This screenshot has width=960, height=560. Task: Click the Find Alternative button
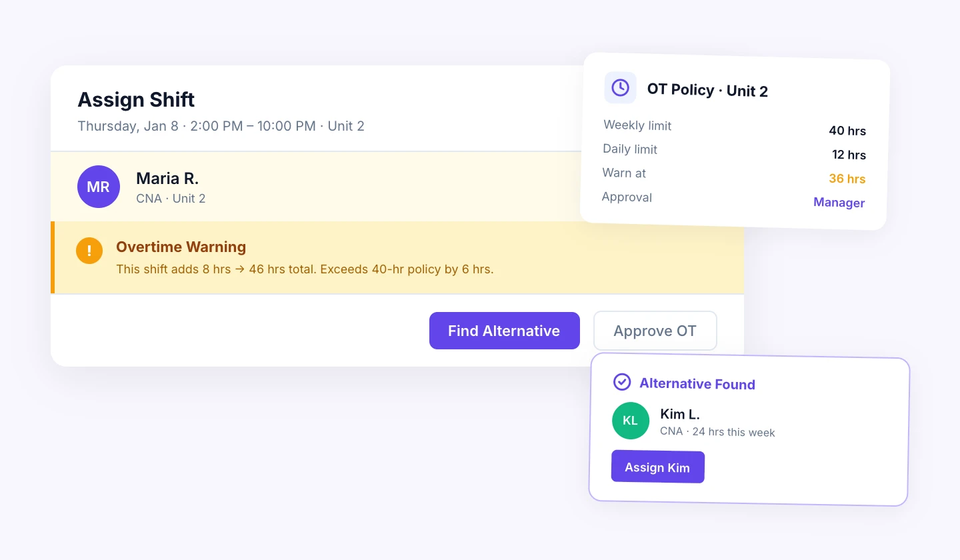tap(505, 331)
